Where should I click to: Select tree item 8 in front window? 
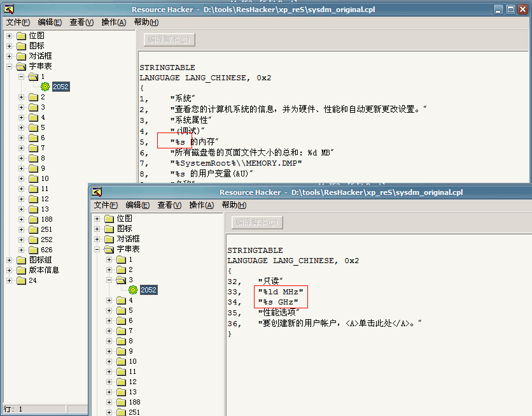[130, 341]
